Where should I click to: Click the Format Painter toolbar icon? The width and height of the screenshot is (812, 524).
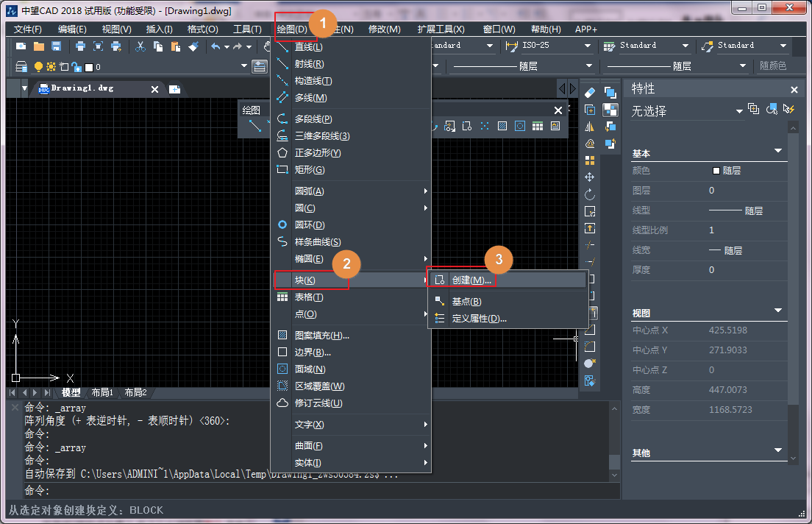click(193, 46)
